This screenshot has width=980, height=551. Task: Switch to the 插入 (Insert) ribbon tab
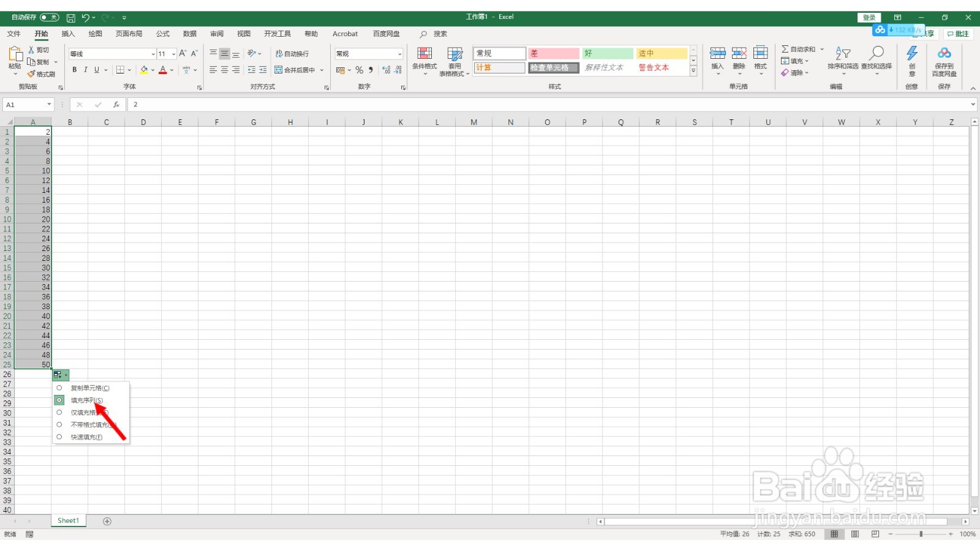coord(68,34)
